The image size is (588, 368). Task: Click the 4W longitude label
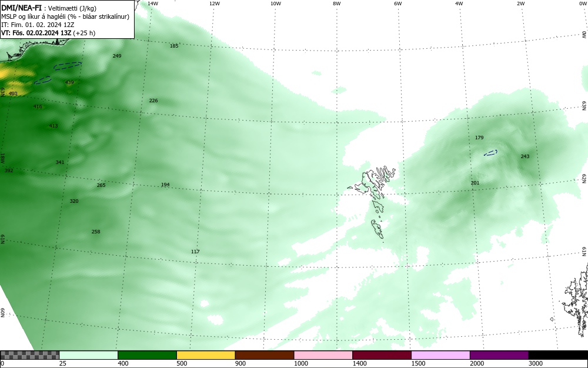[459, 4]
